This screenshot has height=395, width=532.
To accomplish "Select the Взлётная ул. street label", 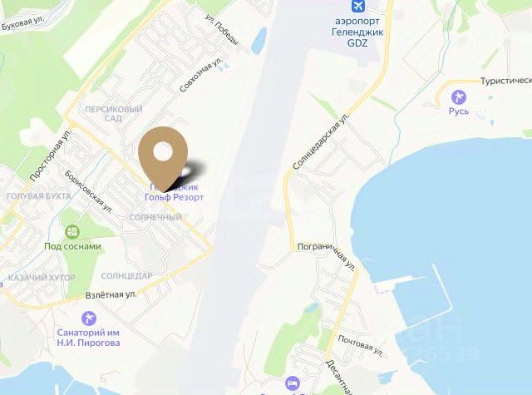I will [111, 294].
